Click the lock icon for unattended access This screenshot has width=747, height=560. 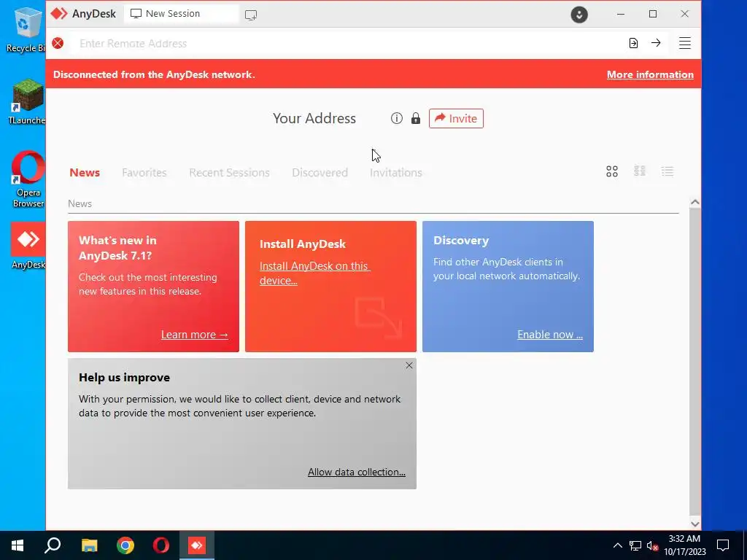tap(415, 118)
